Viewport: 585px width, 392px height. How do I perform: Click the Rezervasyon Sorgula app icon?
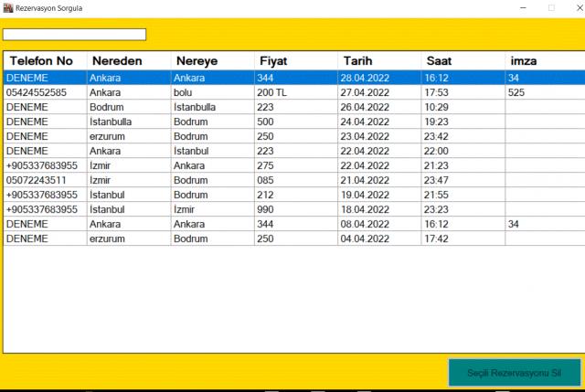pos(8,7)
